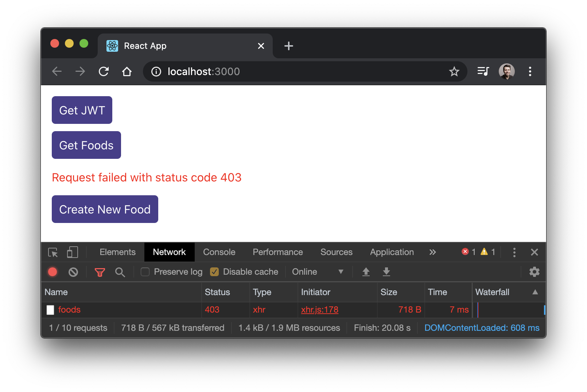
Task: Switch to the Console tab
Action: [219, 252]
